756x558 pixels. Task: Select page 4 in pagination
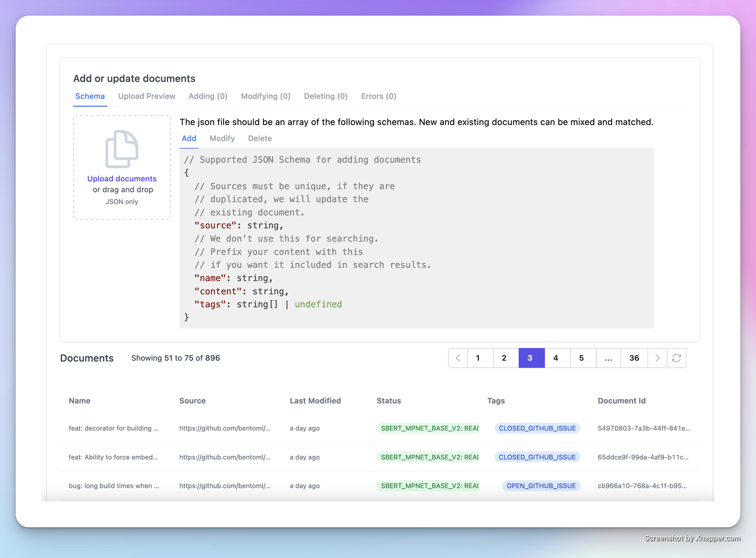click(555, 358)
